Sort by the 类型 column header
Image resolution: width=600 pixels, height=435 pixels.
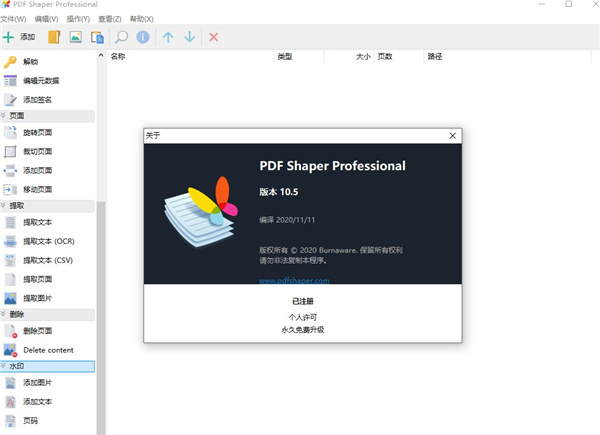coord(285,57)
